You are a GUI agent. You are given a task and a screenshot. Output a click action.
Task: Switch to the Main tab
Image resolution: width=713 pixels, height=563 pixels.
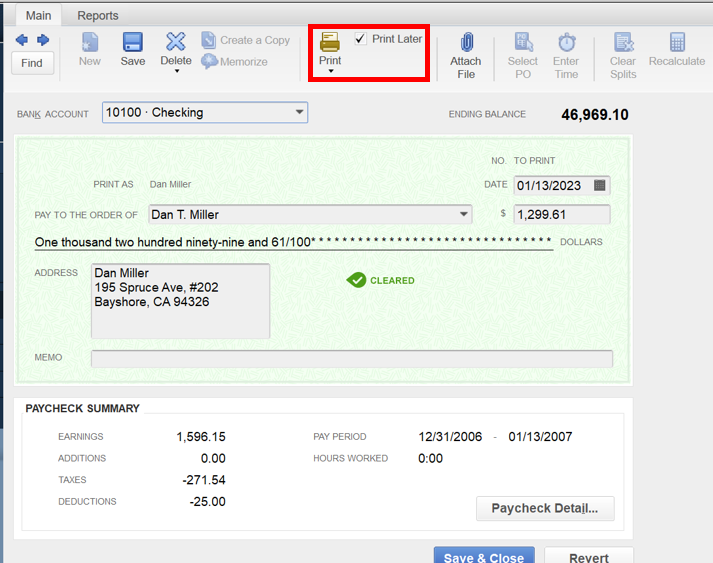(38, 15)
